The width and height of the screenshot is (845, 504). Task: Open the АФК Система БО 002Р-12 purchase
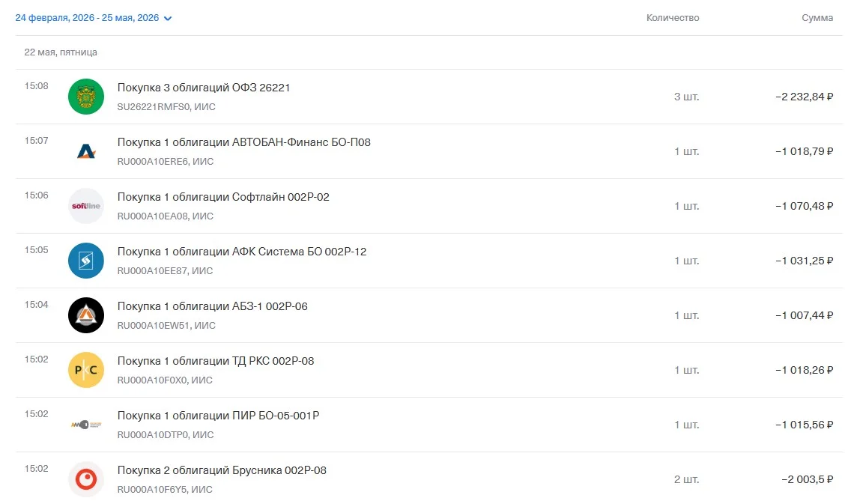[429, 261]
